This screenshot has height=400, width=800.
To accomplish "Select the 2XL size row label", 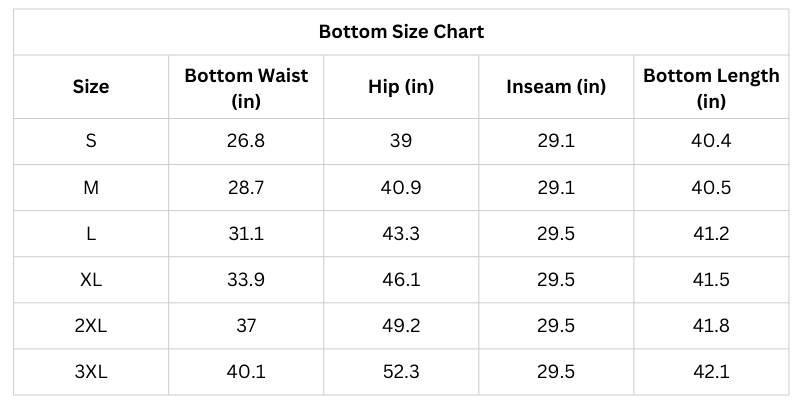I will click(91, 326).
